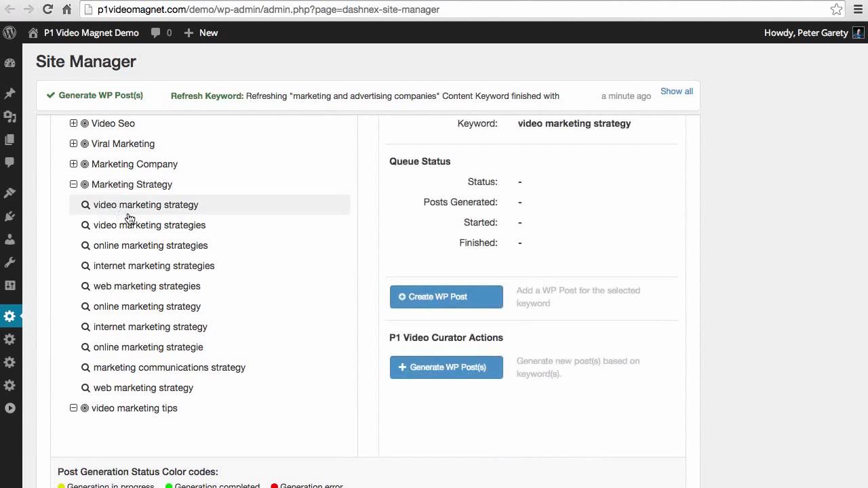Open Appearance via the paintbrush icon
Viewport: 868px width, 488px height.
(9, 193)
